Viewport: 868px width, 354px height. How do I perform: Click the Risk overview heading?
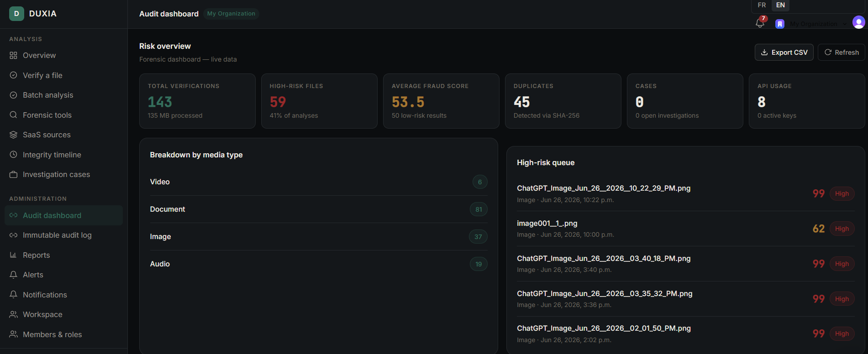(165, 46)
